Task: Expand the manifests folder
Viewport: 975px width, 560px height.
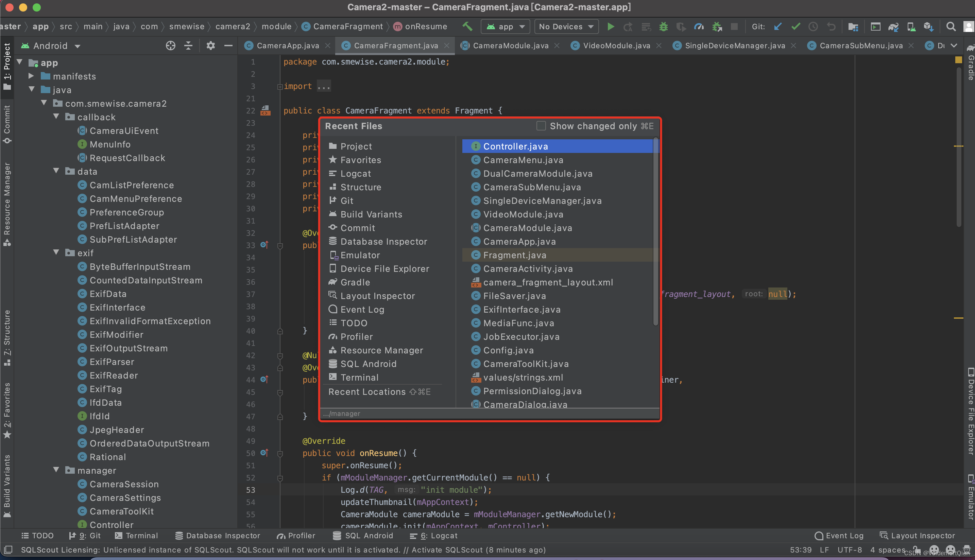Action: coord(31,76)
